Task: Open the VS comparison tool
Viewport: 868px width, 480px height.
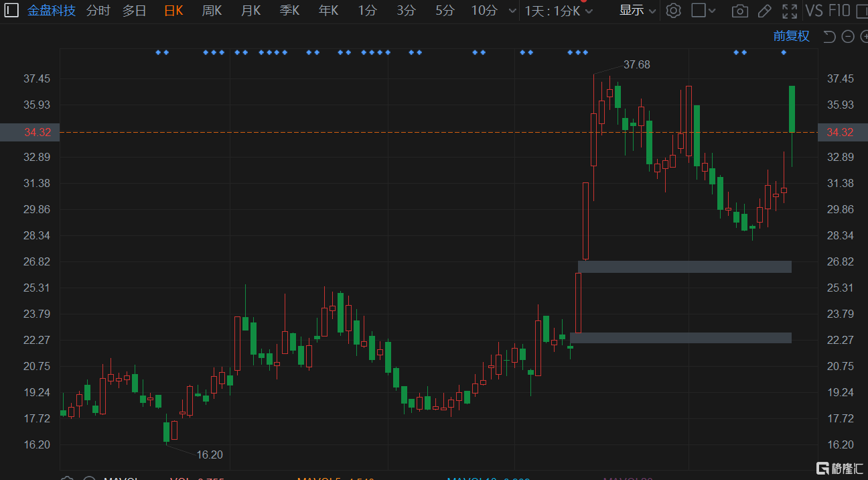Action: (814, 11)
